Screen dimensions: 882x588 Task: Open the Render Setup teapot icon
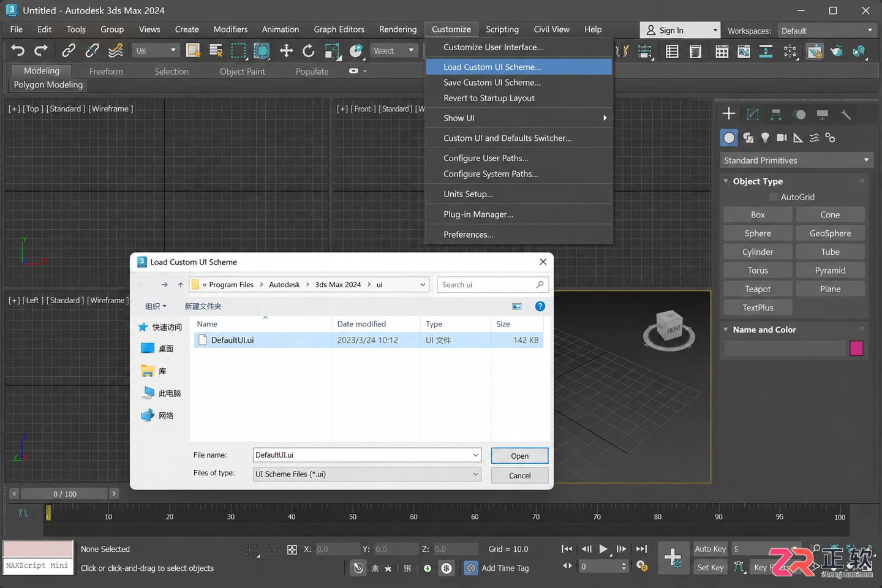[837, 51]
